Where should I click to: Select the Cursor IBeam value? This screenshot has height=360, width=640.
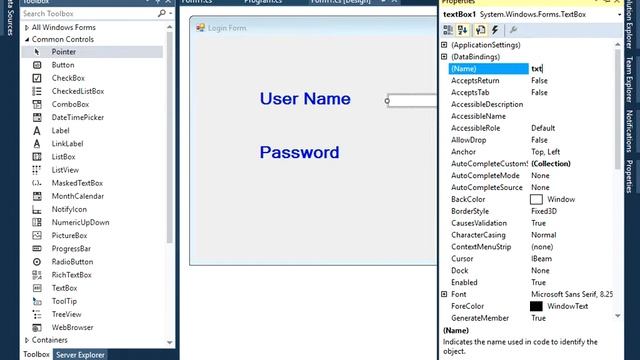point(541,258)
